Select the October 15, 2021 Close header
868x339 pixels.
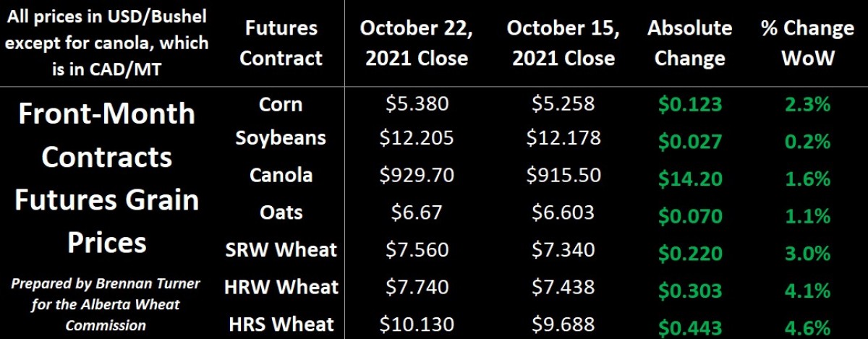(x=564, y=43)
